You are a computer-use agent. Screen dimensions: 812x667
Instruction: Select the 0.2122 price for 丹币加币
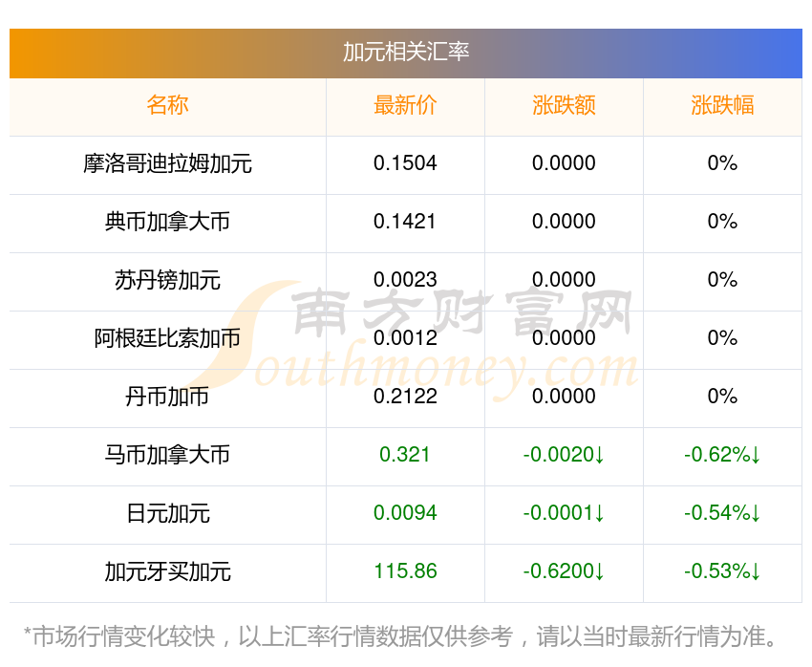click(404, 397)
